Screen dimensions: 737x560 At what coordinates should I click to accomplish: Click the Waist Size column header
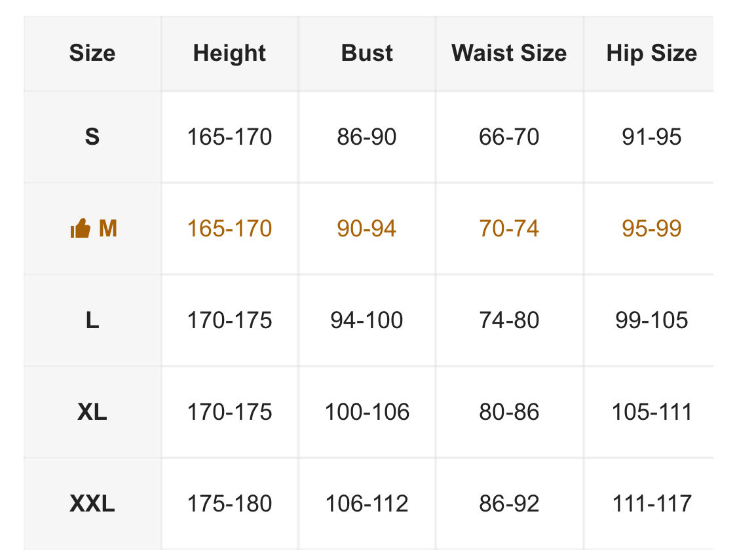pos(509,53)
